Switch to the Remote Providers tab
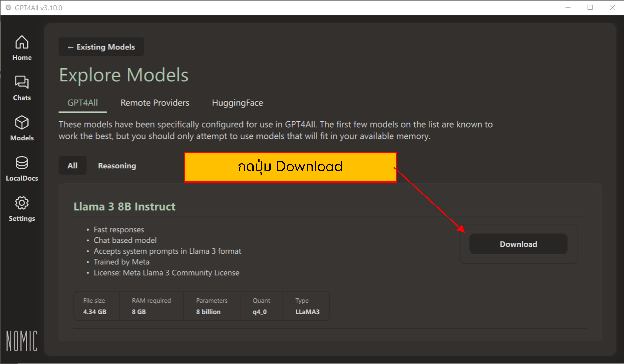The width and height of the screenshot is (624, 364). tap(155, 103)
